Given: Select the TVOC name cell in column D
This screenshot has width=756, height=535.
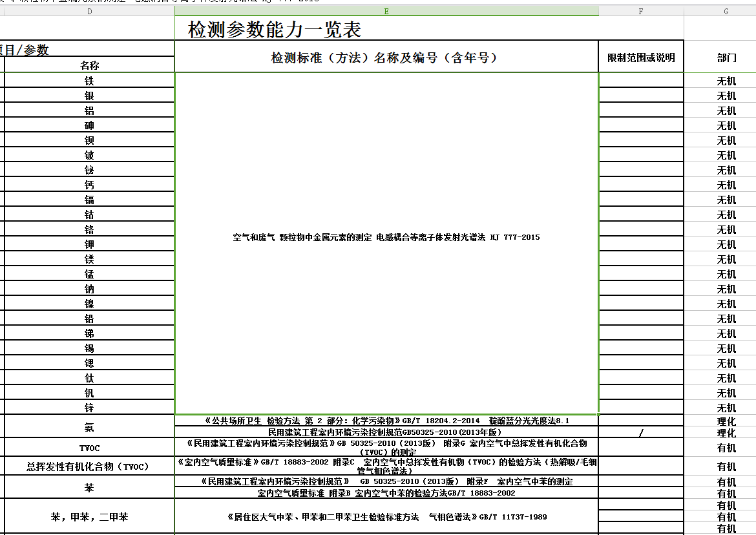Looking at the screenshot, I should point(89,448).
